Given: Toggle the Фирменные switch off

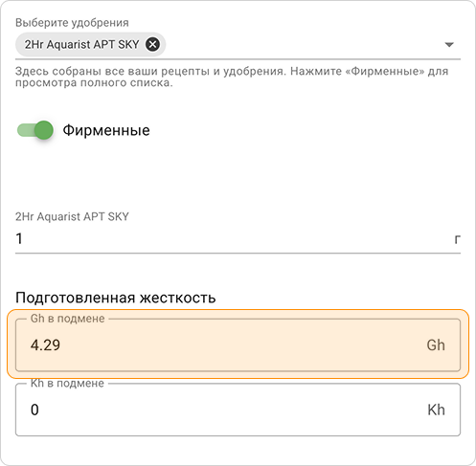Looking at the screenshot, I should coord(35,130).
